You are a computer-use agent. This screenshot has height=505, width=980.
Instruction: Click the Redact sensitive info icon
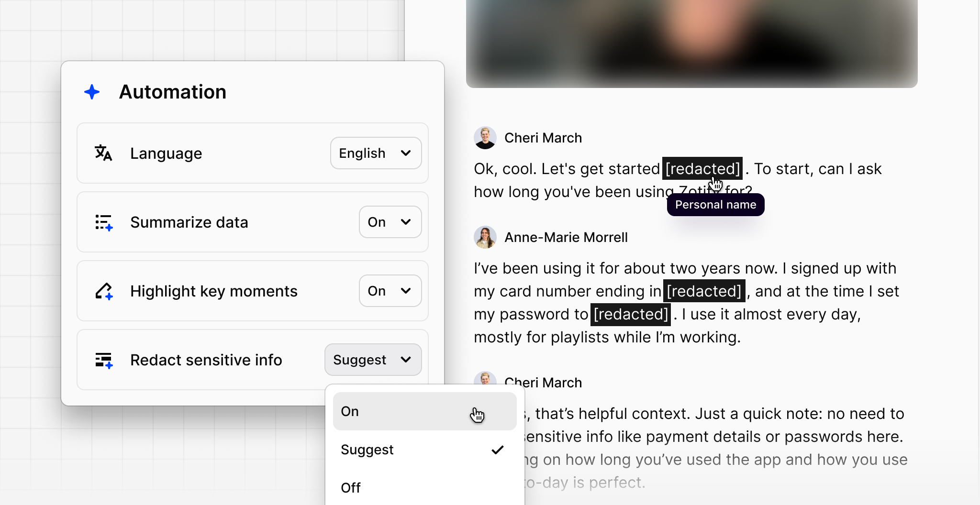pyautogui.click(x=103, y=360)
